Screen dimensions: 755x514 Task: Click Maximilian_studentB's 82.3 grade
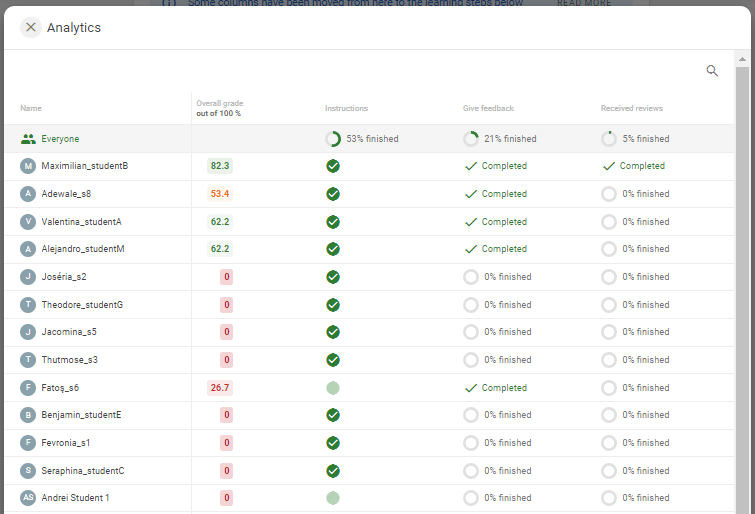(x=220, y=166)
